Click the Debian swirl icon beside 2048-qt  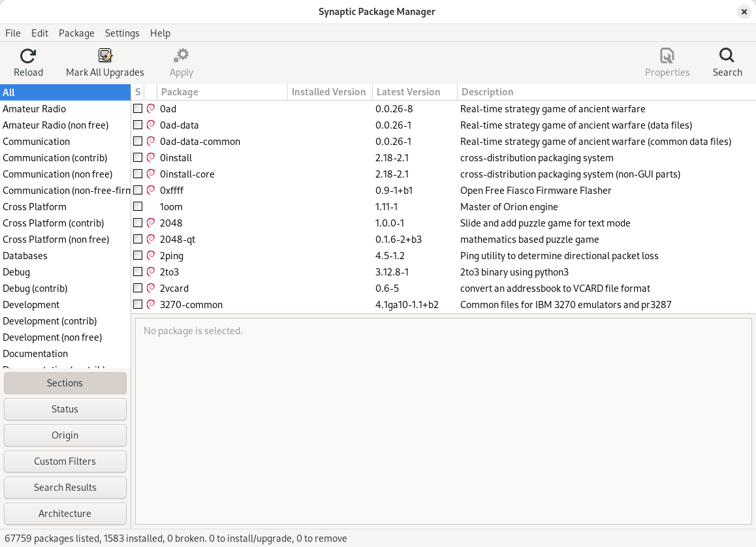point(151,239)
